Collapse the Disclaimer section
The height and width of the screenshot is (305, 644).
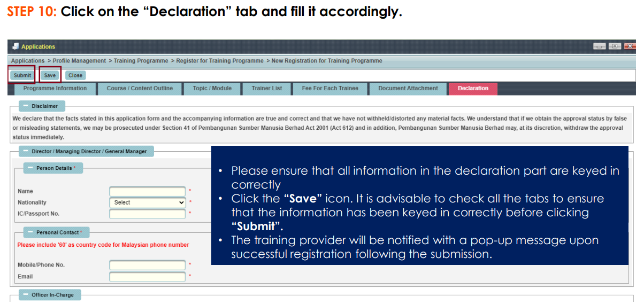tap(26, 106)
